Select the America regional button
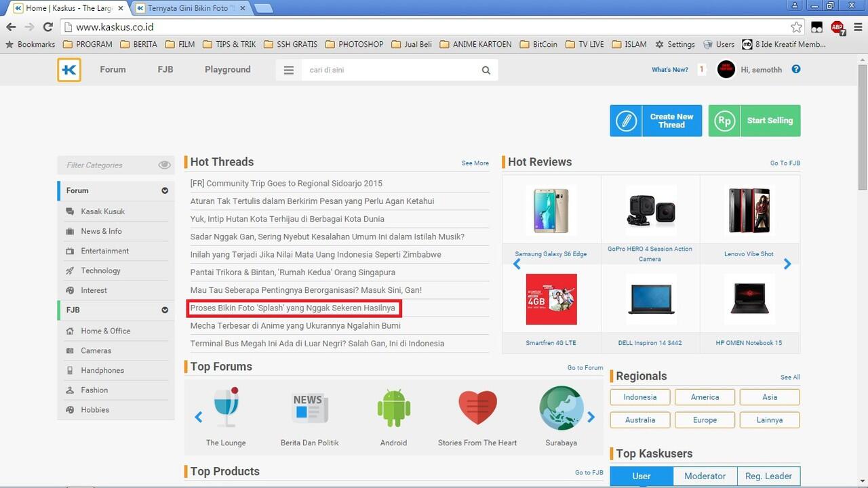The width and height of the screenshot is (868, 488). click(x=705, y=397)
